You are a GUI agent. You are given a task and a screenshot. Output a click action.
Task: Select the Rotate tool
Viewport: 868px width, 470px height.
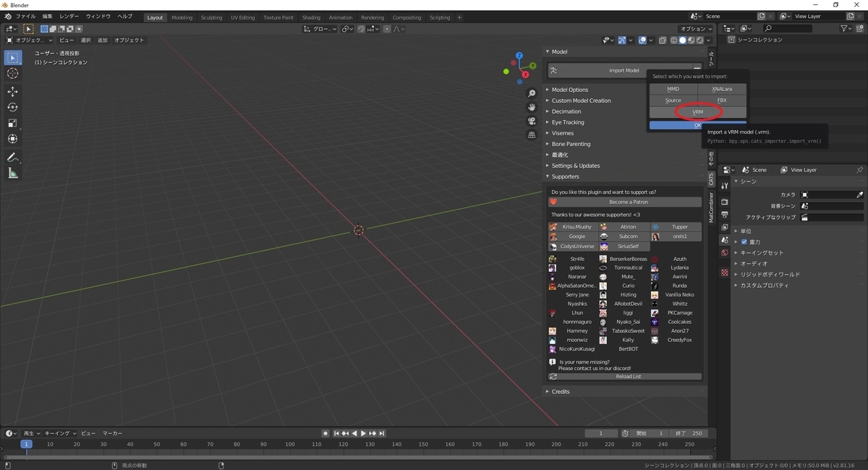click(x=12, y=107)
